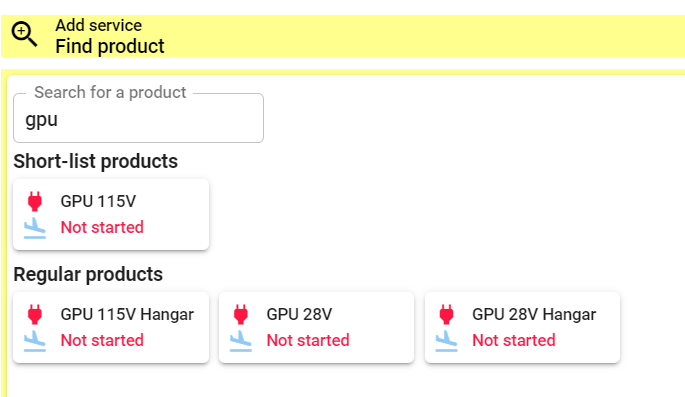Click Not started status on GPU 115V
The image size is (685, 397).
tap(102, 227)
